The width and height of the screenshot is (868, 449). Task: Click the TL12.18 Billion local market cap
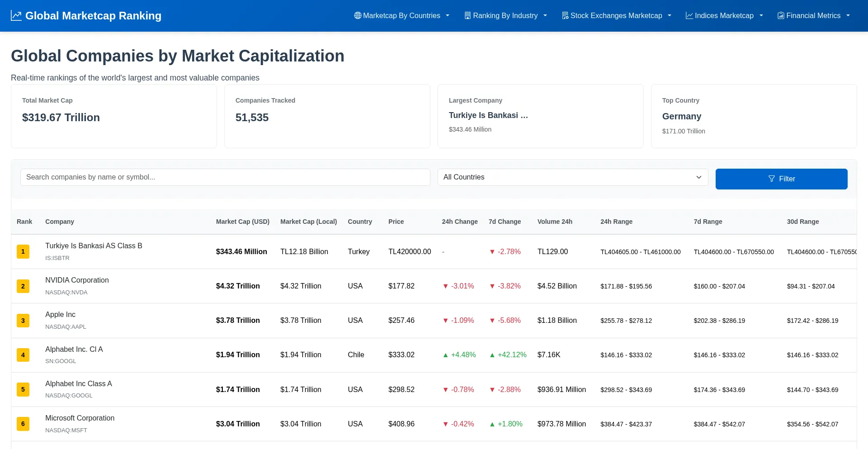(x=304, y=252)
